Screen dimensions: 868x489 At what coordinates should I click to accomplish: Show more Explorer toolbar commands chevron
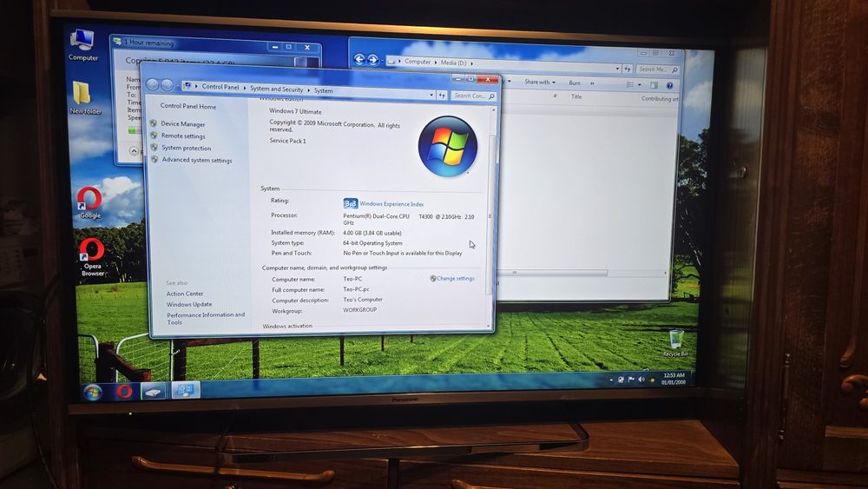pyautogui.click(x=592, y=83)
